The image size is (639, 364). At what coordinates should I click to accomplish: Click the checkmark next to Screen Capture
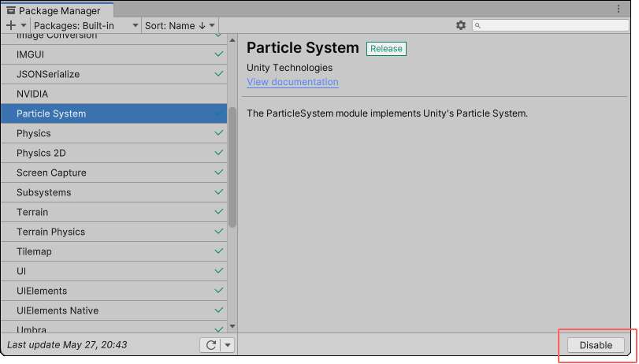click(219, 172)
